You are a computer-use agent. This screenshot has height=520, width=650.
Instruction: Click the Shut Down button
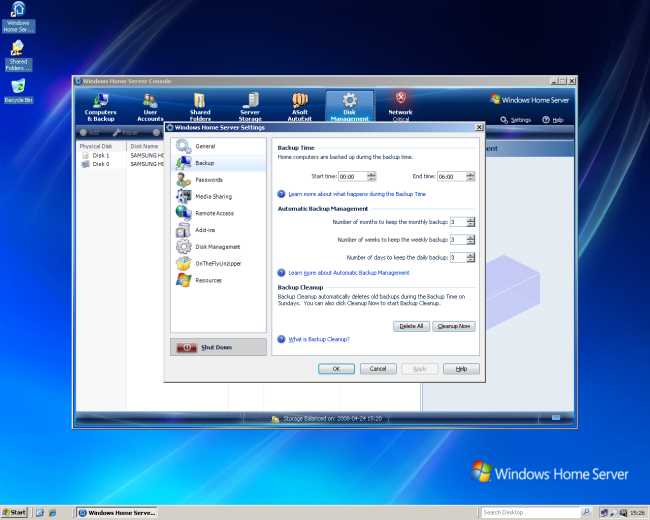click(218, 347)
